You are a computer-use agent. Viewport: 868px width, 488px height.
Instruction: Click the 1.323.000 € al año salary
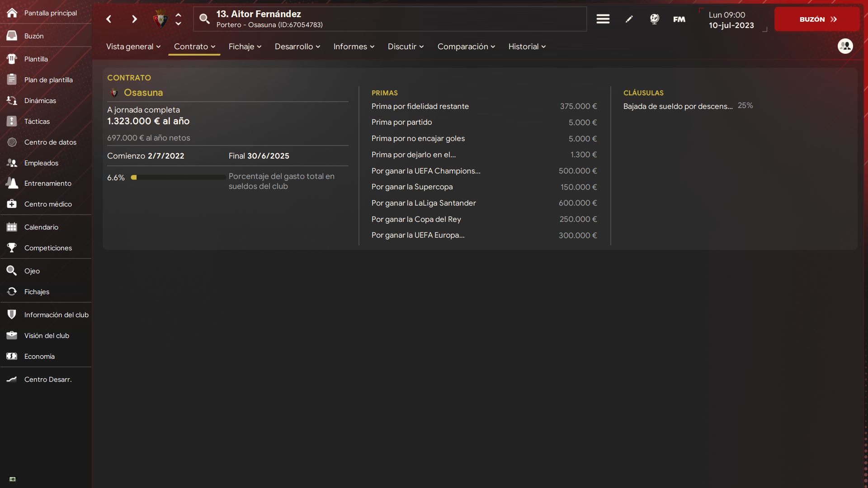(148, 121)
